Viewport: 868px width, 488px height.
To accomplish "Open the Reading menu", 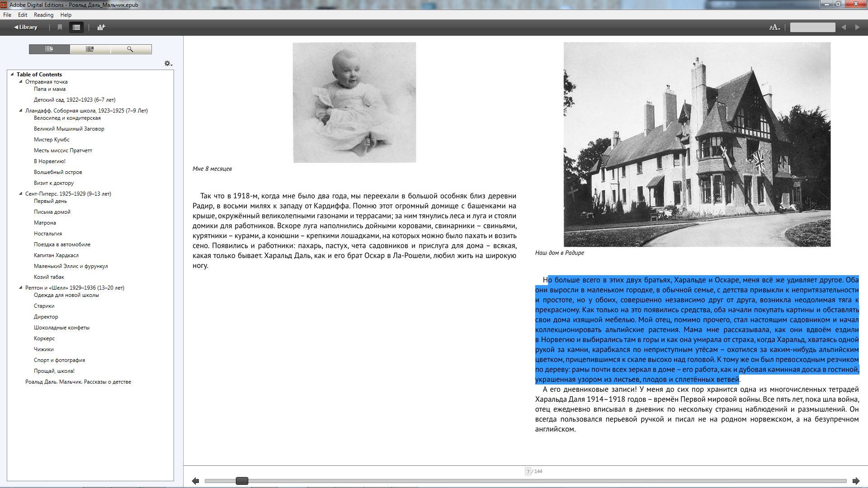I will [x=43, y=15].
